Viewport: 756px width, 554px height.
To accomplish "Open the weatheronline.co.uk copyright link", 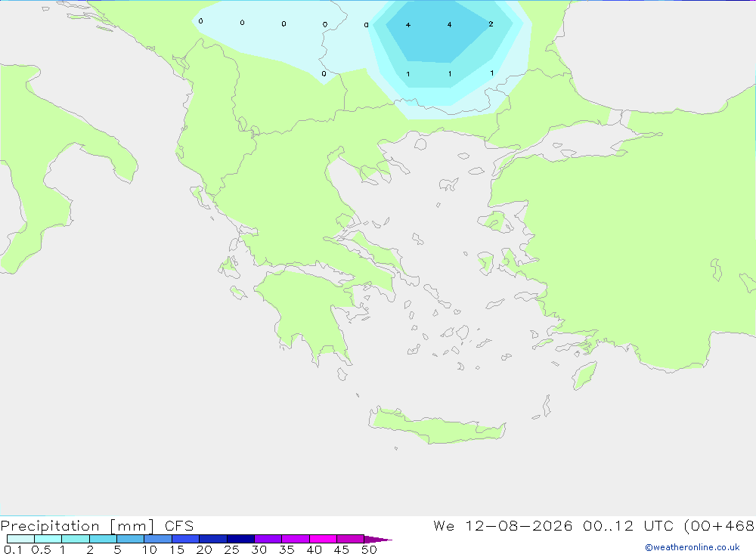I will [692, 547].
